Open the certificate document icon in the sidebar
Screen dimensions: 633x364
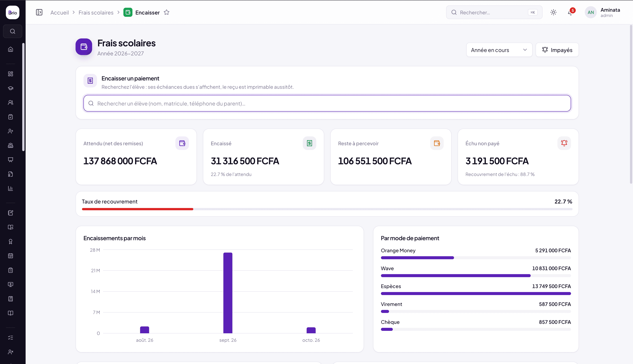[x=11, y=174]
